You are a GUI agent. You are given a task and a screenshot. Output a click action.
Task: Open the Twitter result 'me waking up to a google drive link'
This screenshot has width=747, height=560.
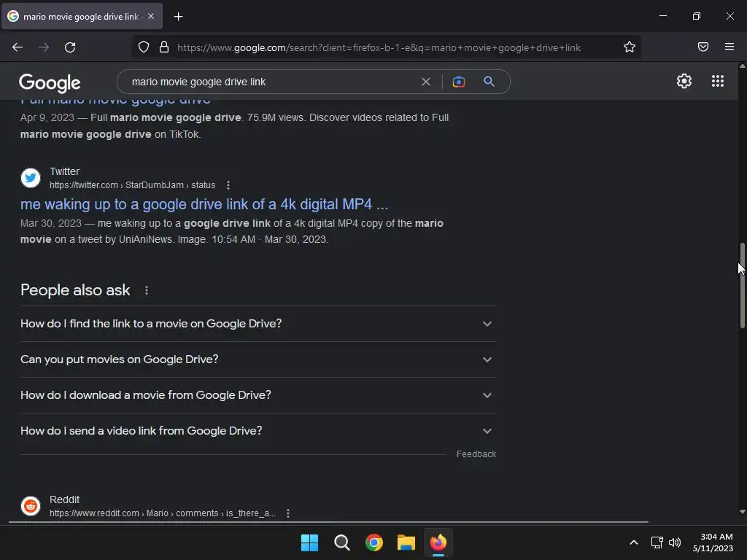click(x=204, y=204)
